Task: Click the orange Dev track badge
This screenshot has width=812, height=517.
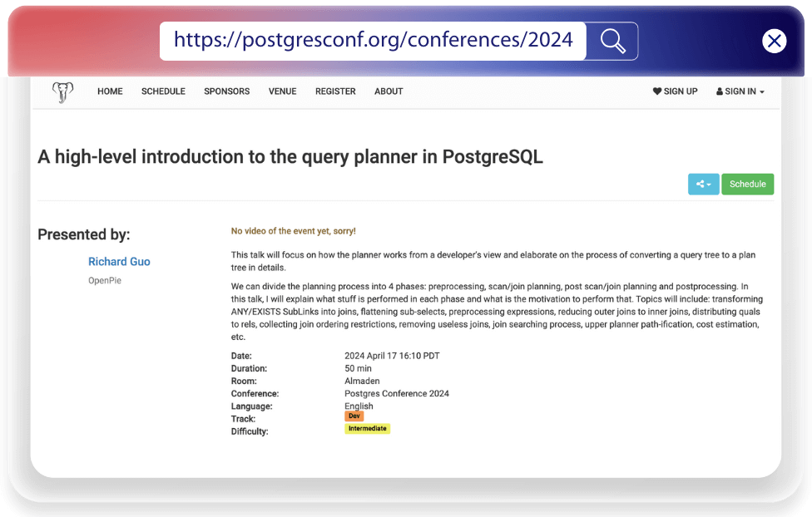Action: point(354,416)
